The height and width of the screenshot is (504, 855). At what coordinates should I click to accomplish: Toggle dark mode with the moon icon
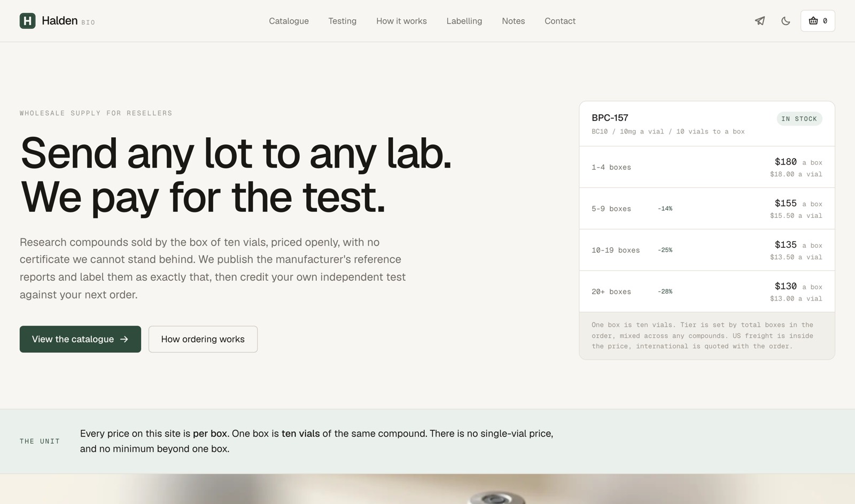point(786,21)
